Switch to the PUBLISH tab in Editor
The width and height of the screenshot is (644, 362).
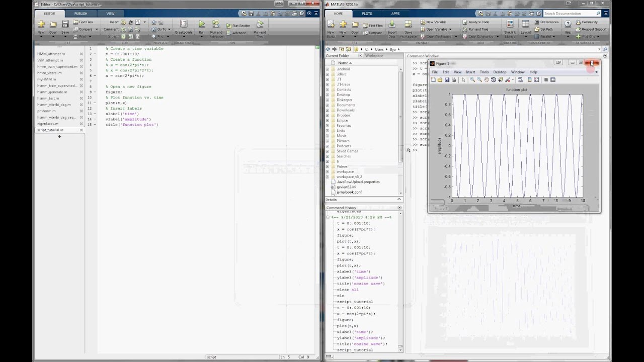tap(80, 14)
